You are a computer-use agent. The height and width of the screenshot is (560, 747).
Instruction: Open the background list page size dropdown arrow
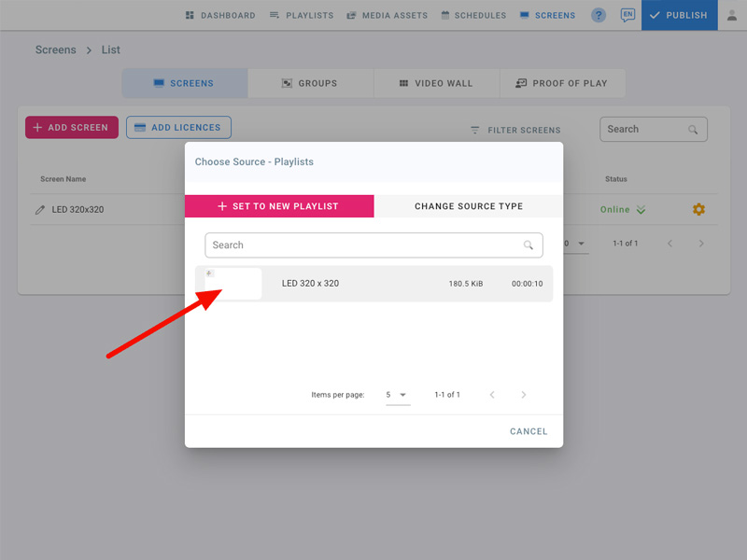point(582,244)
